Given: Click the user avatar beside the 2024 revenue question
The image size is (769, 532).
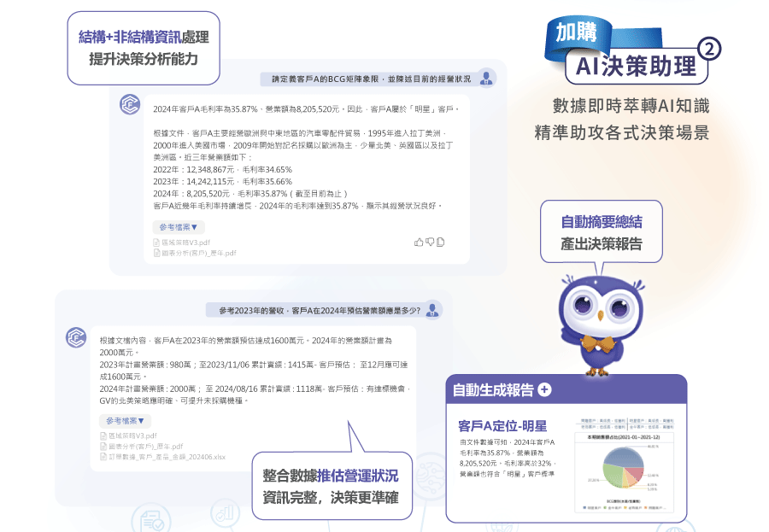Looking at the screenshot, I should click(x=432, y=310).
